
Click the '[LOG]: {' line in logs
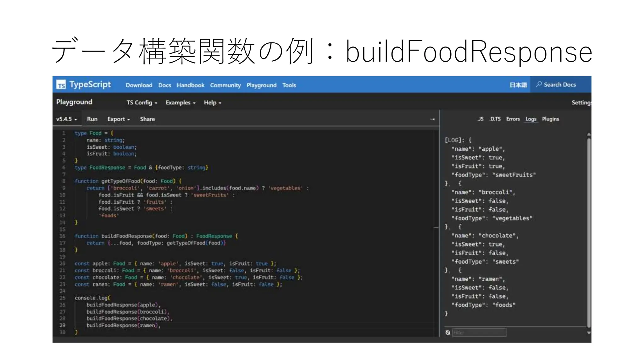(x=458, y=140)
